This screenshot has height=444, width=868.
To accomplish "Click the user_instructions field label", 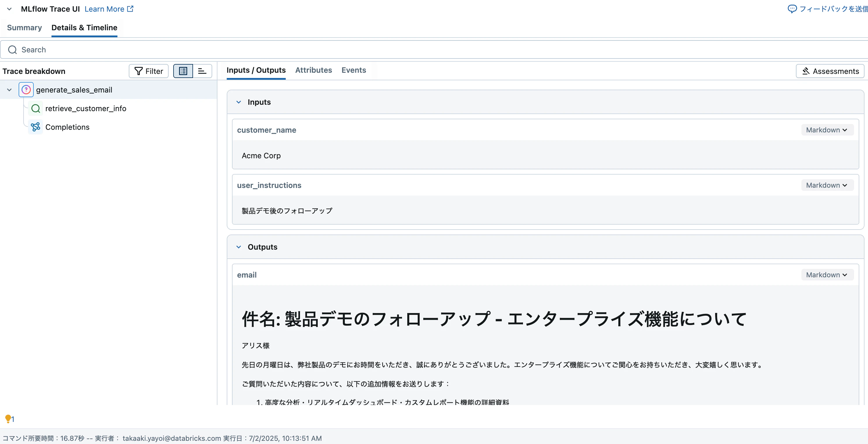I will pos(269,185).
